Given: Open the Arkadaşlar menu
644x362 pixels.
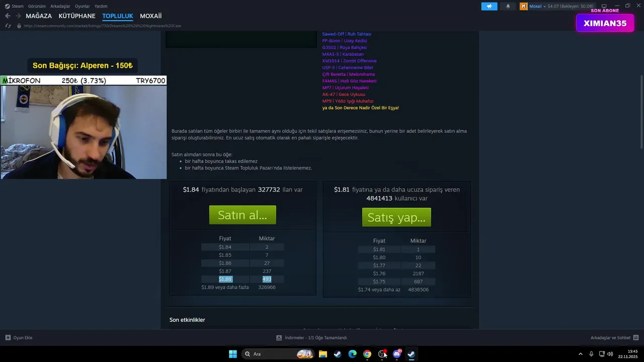Looking at the screenshot, I should 60,6.
